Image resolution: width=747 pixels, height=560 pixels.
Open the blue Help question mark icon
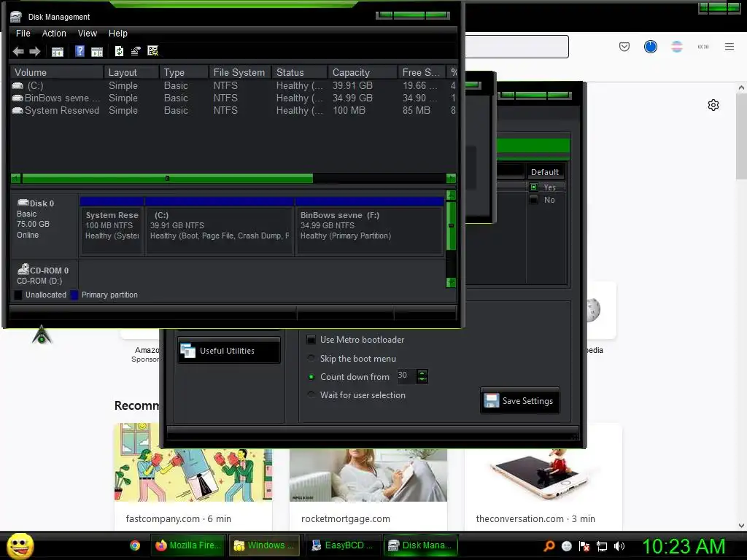coord(80,51)
